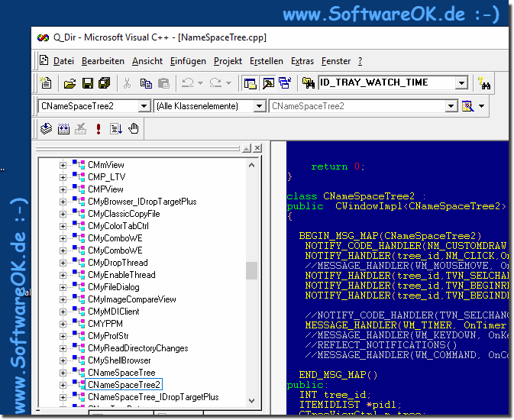Click the Q_Dir application title icon
Screen dimensions: 514x420
click(x=43, y=37)
